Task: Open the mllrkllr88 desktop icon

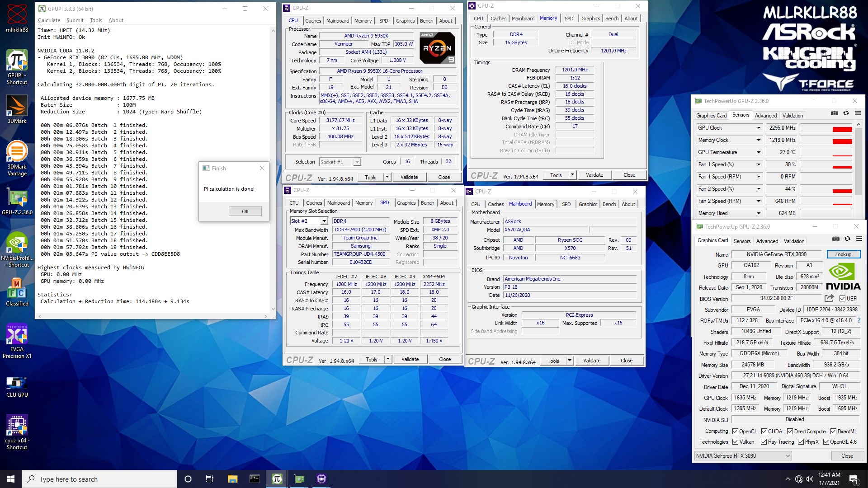Action: (x=17, y=18)
